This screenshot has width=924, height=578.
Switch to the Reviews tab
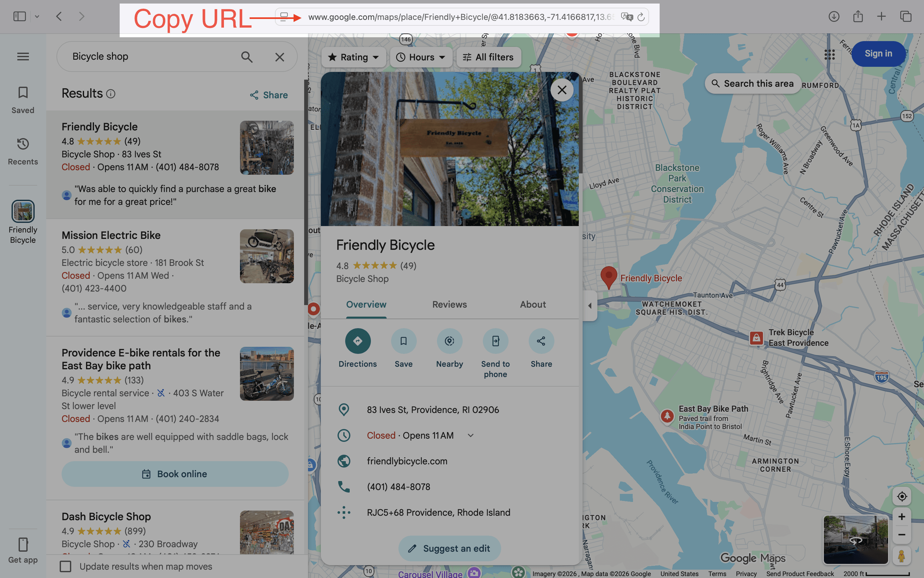click(x=449, y=304)
